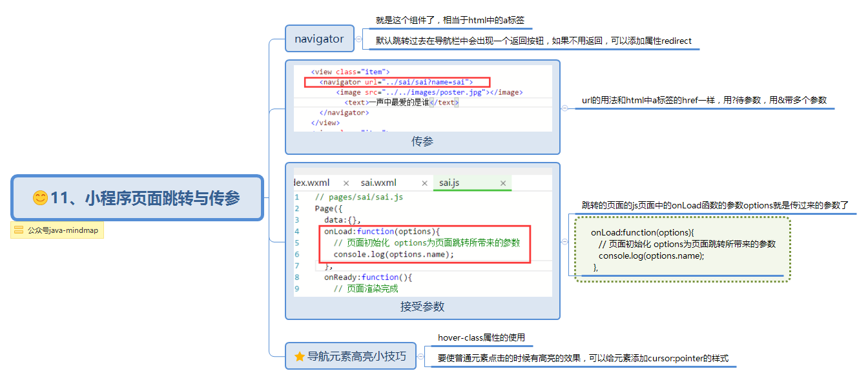The width and height of the screenshot is (868, 380).
Task: Click the onLoad code screenshot in 接受参数
Action: pyautogui.click(x=422, y=235)
